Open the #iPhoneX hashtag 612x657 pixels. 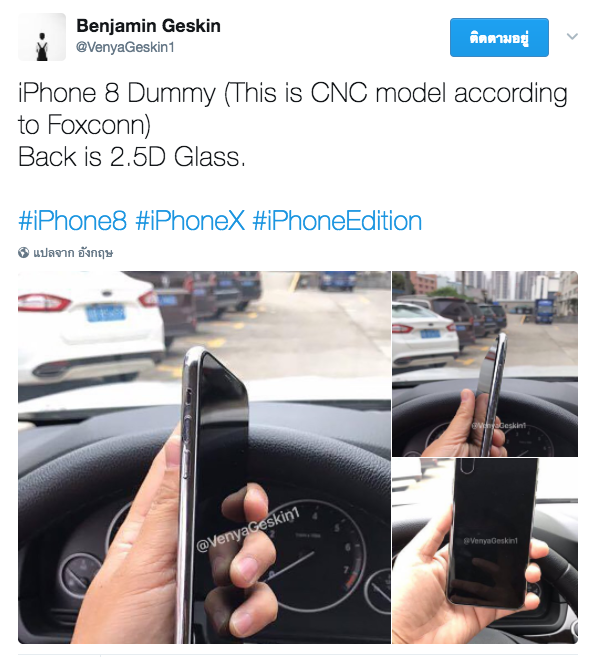pos(190,221)
